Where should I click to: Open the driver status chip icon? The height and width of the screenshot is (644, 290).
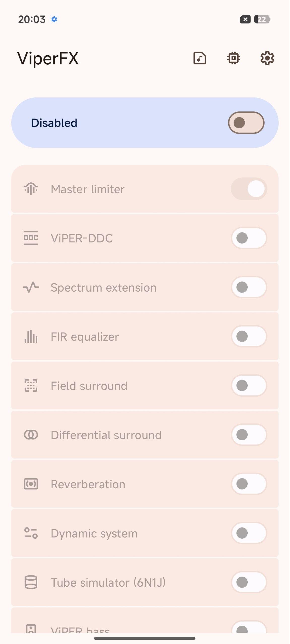click(x=234, y=58)
